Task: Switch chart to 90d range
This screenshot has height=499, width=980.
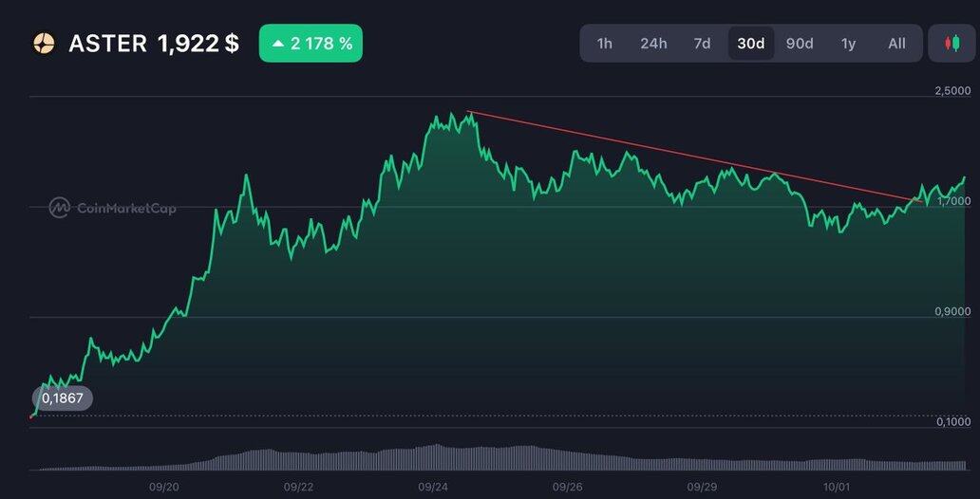Action: [800, 44]
